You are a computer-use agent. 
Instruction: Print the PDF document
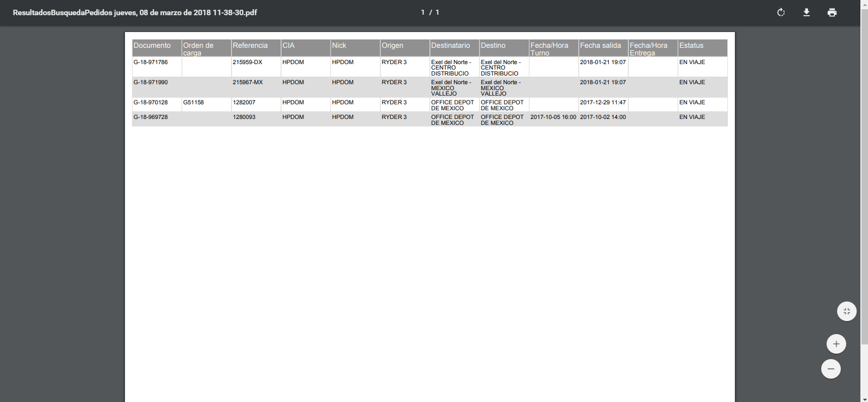(x=832, y=12)
